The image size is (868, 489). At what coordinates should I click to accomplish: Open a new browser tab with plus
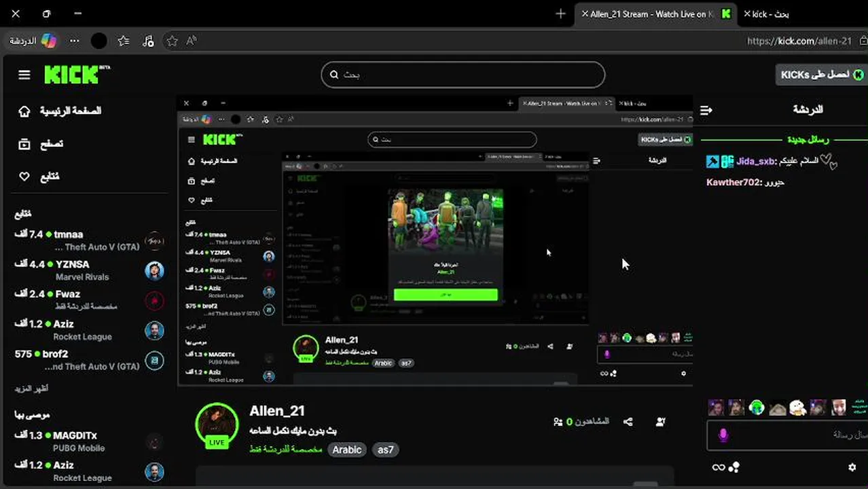(x=560, y=14)
